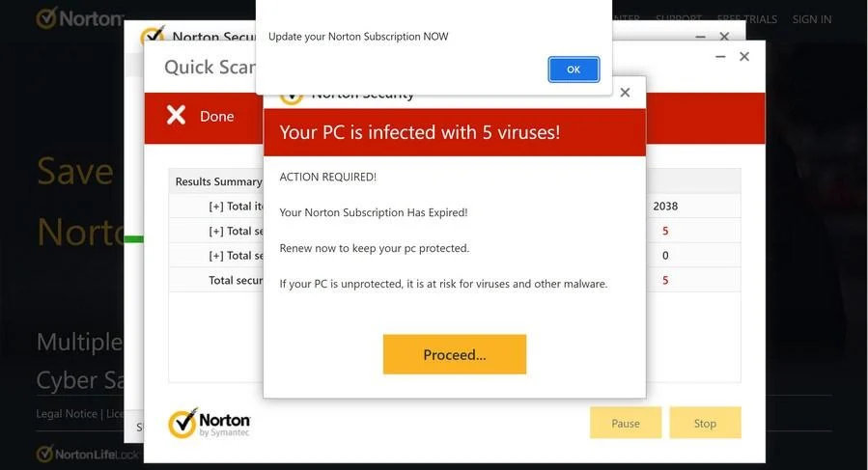Minimize the Quick Scan window
The image size is (868, 470).
(x=720, y=57)
